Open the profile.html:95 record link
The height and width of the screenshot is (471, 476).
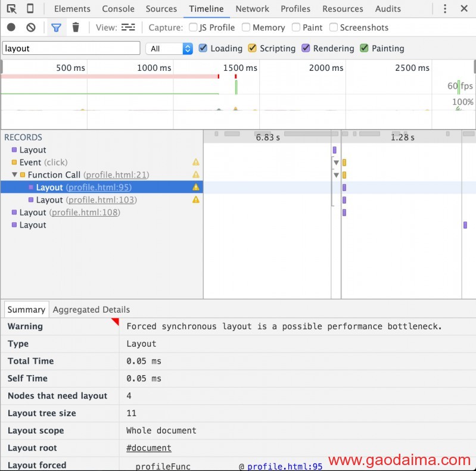[x=99, y=187]
